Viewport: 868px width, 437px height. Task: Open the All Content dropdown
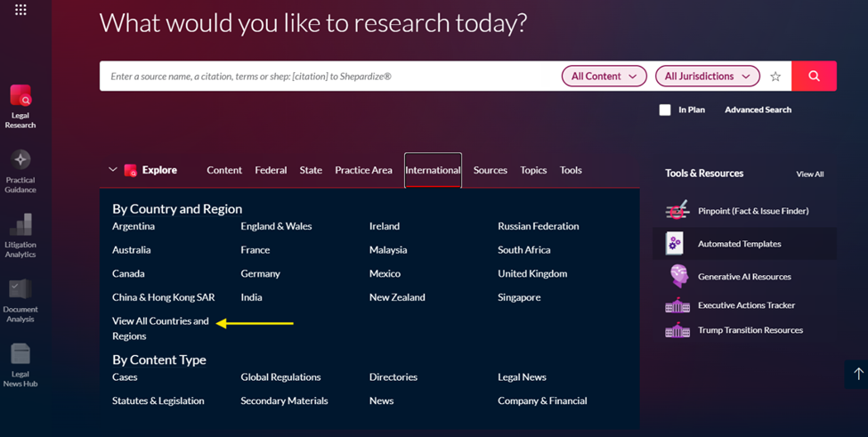(x=604, y=77)
